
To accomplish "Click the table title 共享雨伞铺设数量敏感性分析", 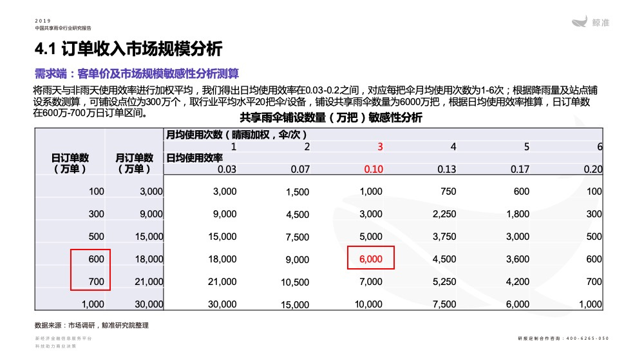I will (x=330, y=117).
